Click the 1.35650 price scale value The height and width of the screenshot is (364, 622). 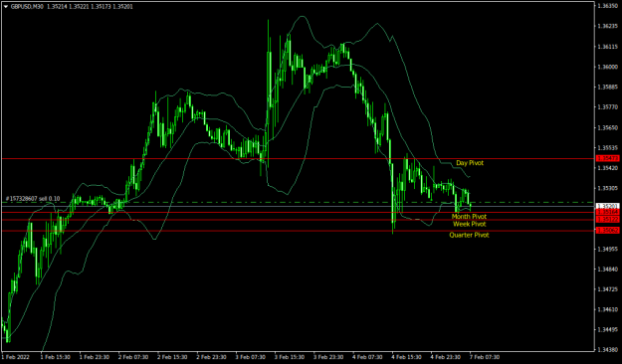point(608,127)
